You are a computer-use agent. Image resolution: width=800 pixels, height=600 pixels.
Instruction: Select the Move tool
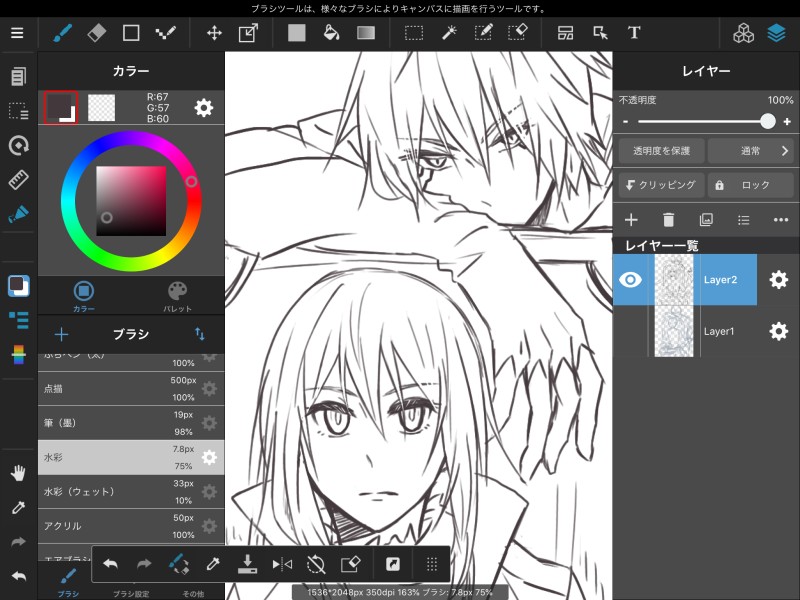click(x=214, y=33)
